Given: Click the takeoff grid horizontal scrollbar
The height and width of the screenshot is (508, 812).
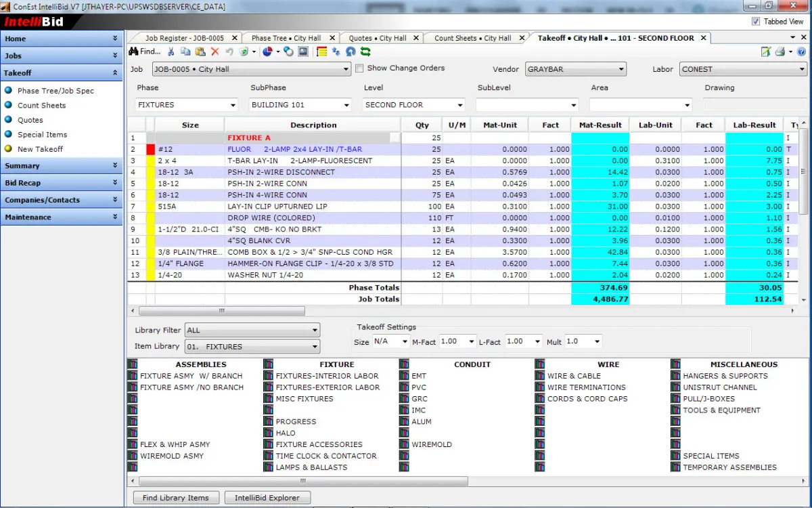Looking at the screenshot, I should click(221, 311).
